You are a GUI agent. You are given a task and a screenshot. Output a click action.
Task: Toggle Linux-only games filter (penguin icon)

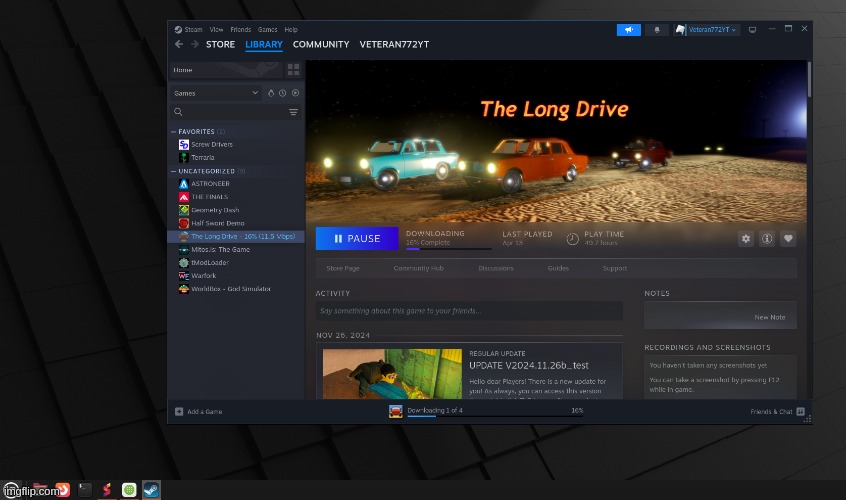[271, 93]
